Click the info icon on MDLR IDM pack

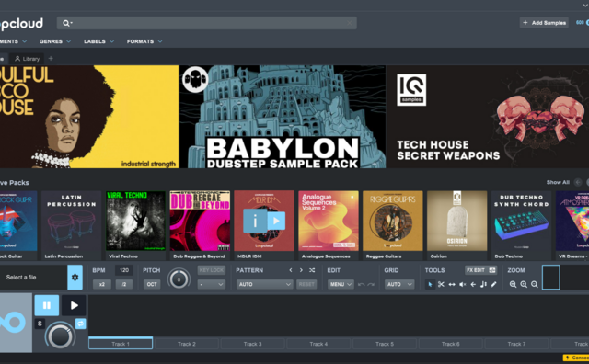click(255, 221)
